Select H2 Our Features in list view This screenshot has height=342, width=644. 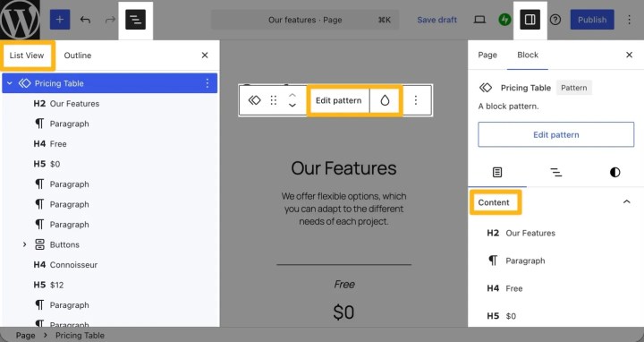110,104
